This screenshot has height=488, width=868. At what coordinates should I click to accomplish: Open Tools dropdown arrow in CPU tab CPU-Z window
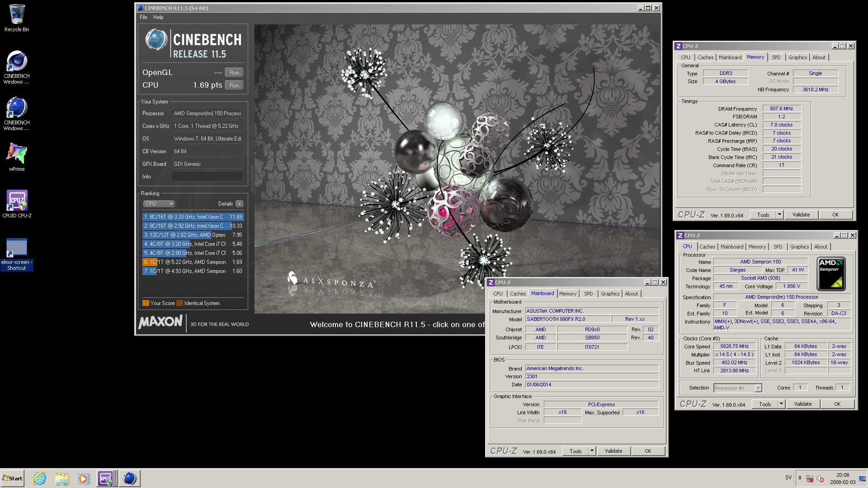(x=781, y=404)
